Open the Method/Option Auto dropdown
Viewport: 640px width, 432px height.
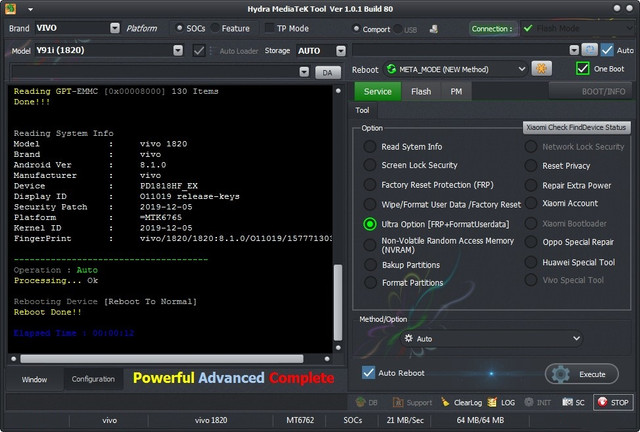pos(491,338)
